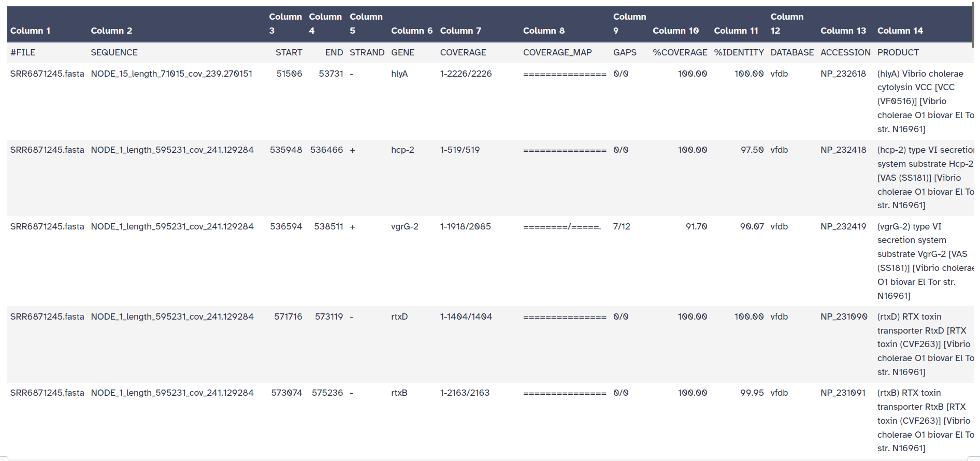Image resolution: width=980 pixels, height=461 pixels.
Task: Click the SEQUENCE label cell
Action: tap(114, 52)
